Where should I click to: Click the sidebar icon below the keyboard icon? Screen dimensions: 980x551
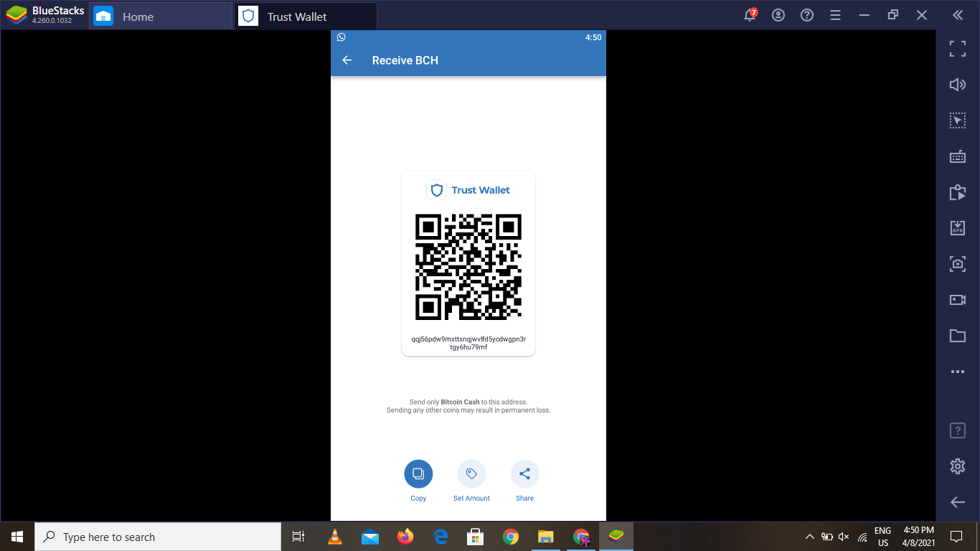click(958, 192)
